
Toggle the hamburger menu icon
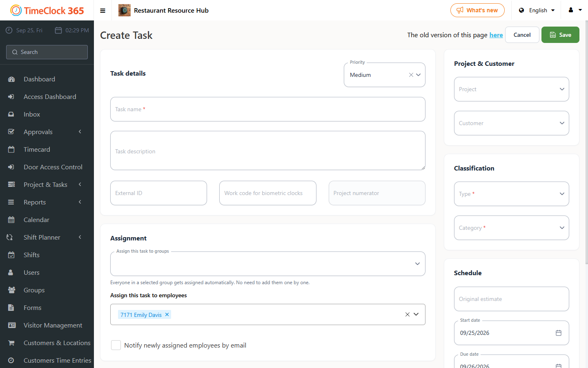pyautogui.click(x=103, y=11)
